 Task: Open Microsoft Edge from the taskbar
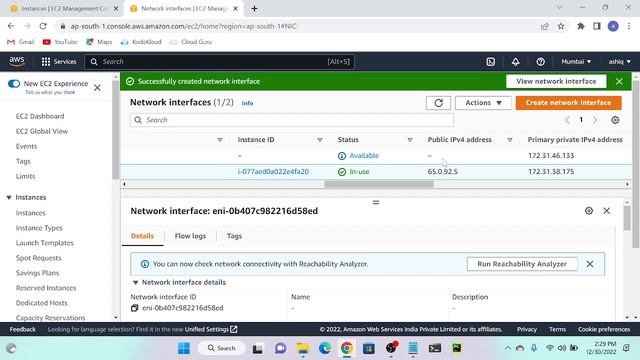pos(325,348)
